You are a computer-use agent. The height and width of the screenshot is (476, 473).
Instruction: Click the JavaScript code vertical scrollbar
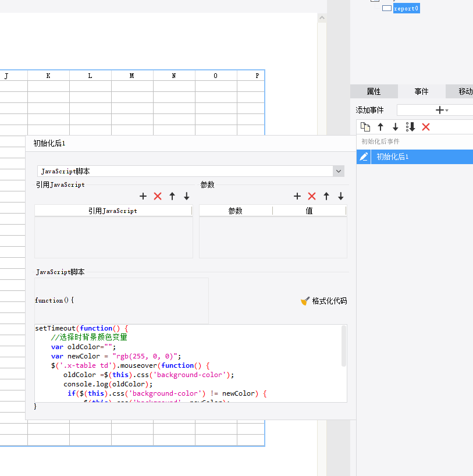[344, 346]
